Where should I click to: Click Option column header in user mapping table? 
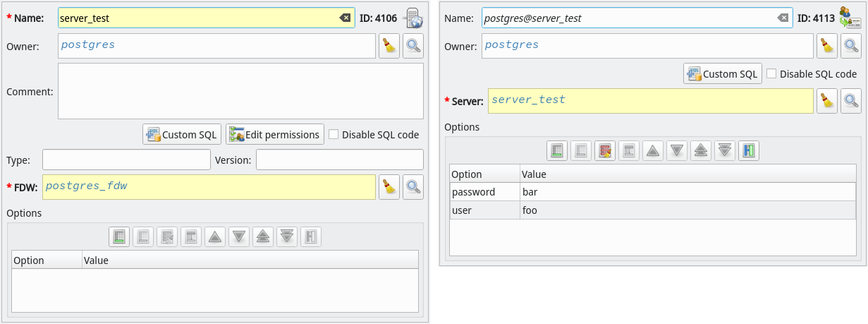484,174
